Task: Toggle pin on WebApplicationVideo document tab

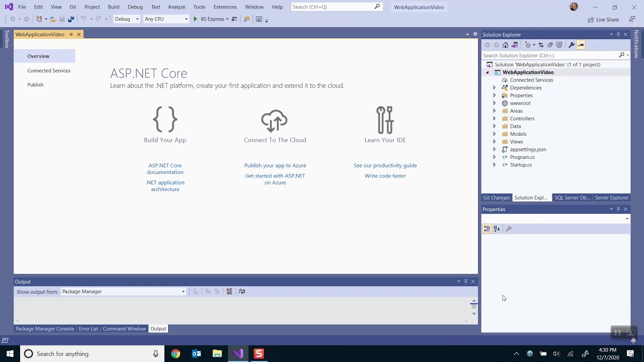Action: tap(71, 34)
